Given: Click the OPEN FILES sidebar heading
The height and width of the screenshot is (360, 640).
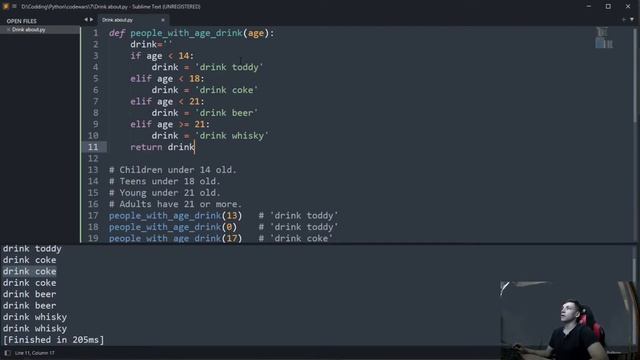Looking at the screenshot, I should (x=22, y=21).
